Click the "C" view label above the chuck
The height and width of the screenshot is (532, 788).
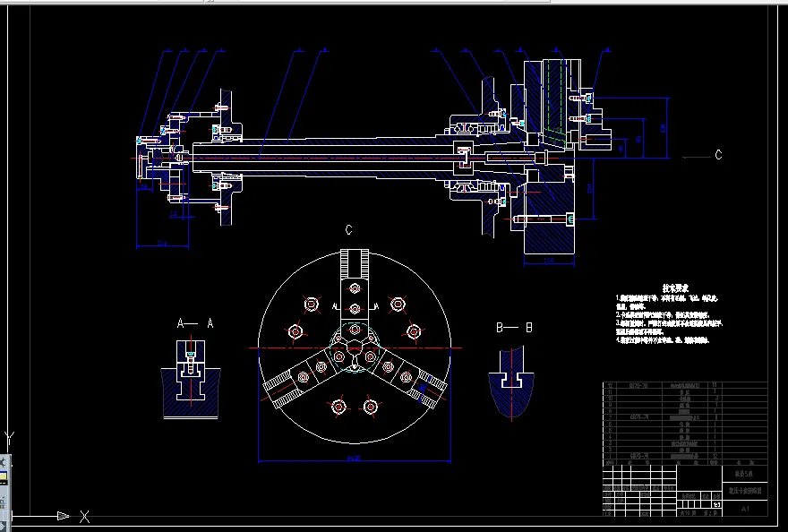point(348,230)
